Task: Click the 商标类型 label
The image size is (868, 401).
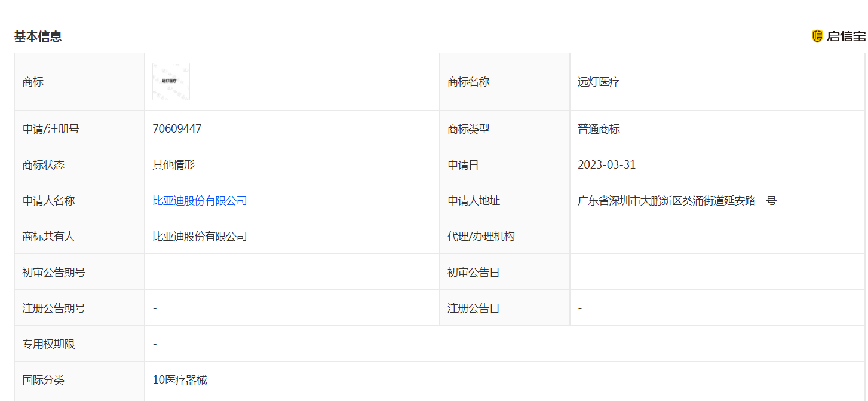Action: pos(468,128)
